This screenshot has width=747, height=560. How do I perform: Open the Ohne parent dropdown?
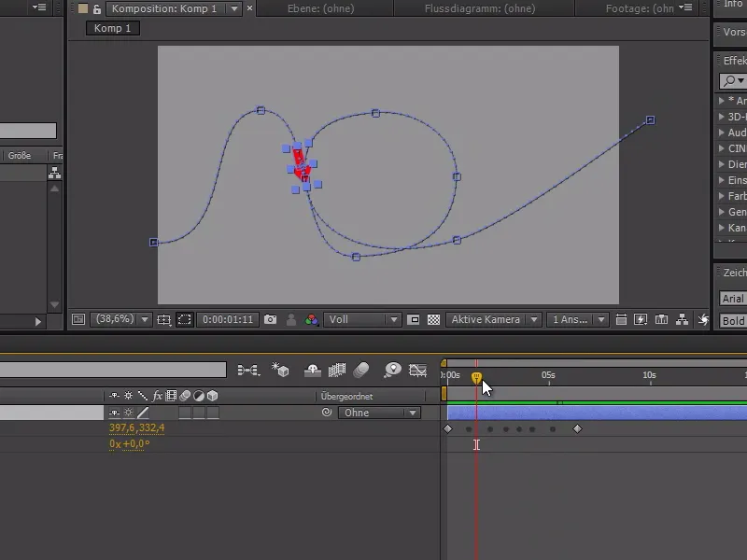tap(379, 413)
